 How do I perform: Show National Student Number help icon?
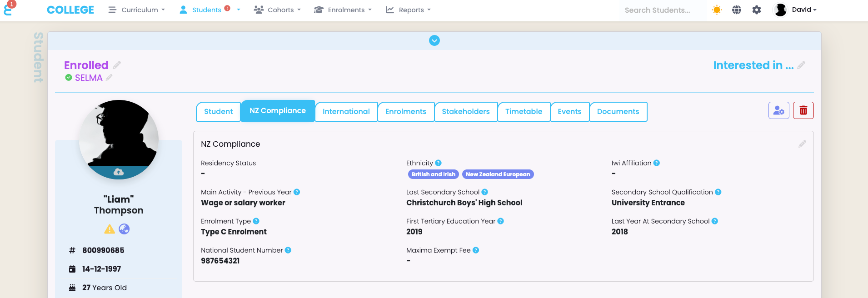(288, 250)
